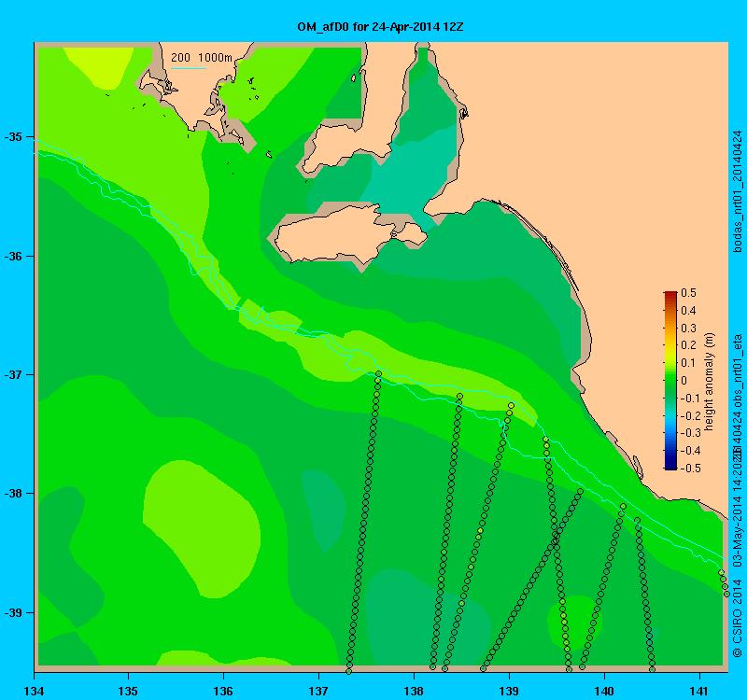Click the '-0.5' color bar label
This screenshot has width=747, height=700.
coord(689,469)
